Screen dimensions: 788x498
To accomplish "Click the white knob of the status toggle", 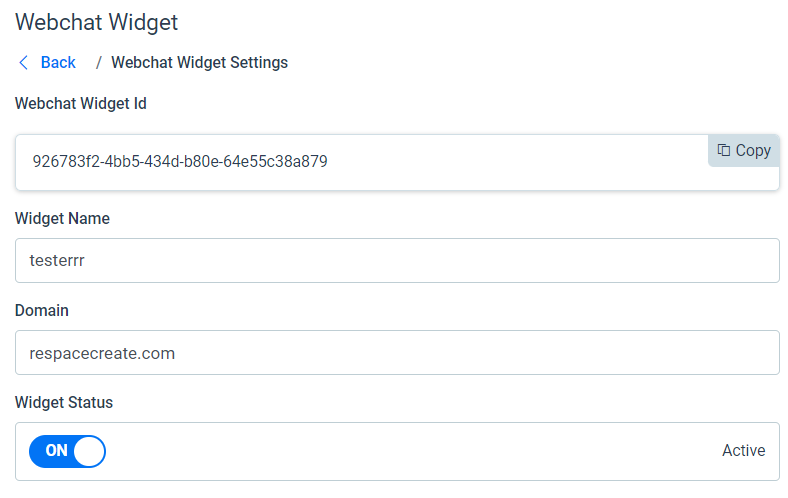I will click(x=89, y=451).
